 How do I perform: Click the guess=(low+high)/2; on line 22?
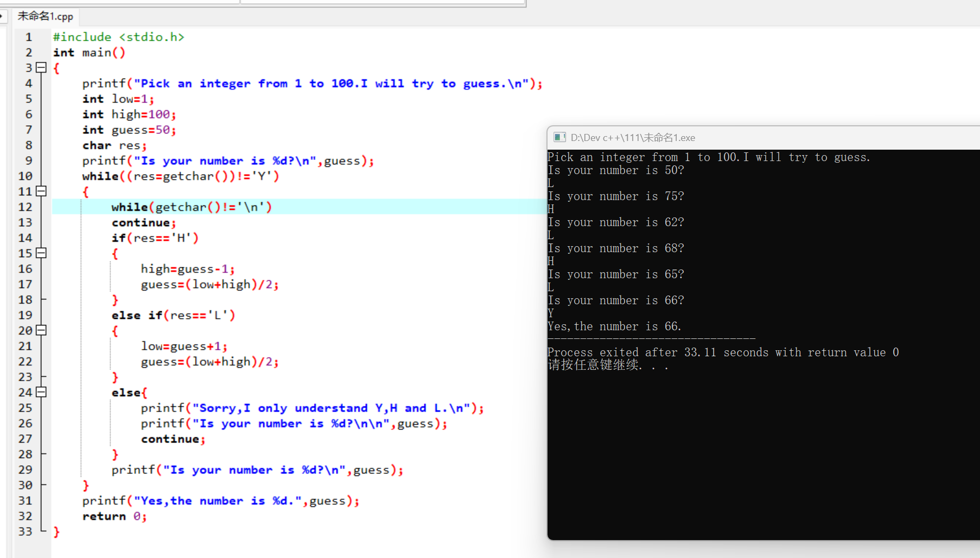(x=210, y=361)
